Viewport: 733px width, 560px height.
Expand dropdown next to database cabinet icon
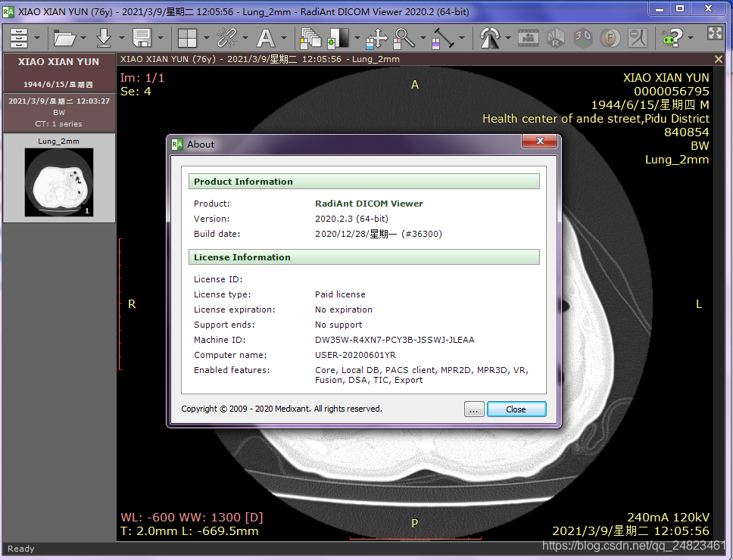[x=37, y=38]
